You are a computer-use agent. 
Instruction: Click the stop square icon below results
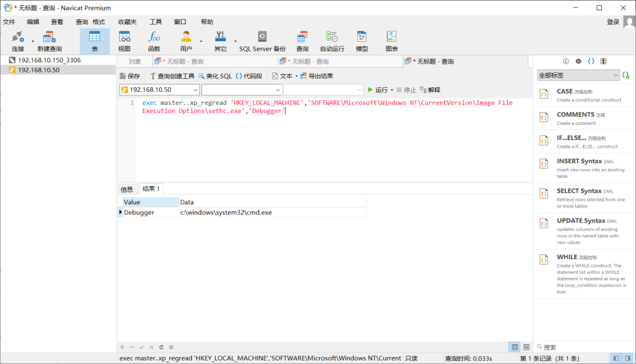click(171, 348)
